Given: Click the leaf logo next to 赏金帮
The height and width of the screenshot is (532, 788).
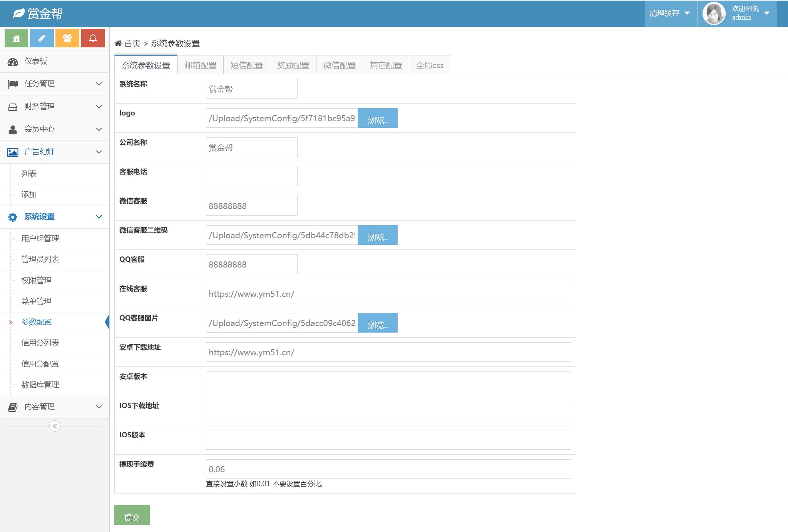Looking at the screenshot, I should (x=18, y=13).
